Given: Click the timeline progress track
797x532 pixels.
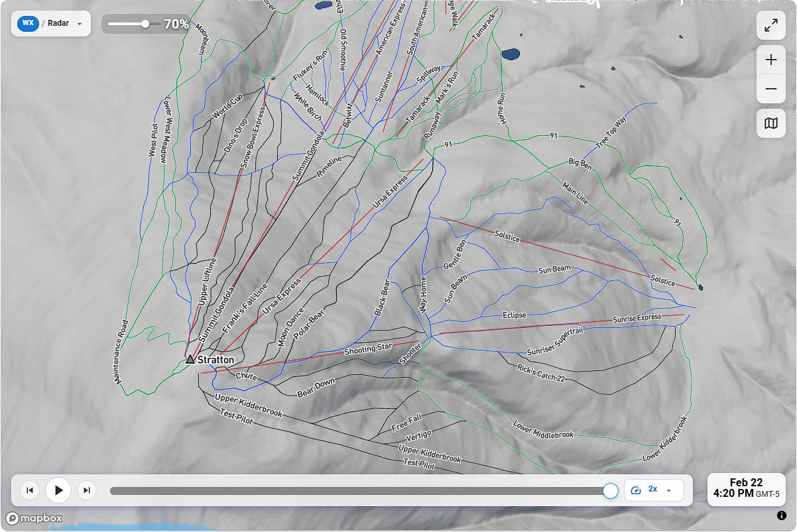Looking at the screenshot, I should pos(360,491).
